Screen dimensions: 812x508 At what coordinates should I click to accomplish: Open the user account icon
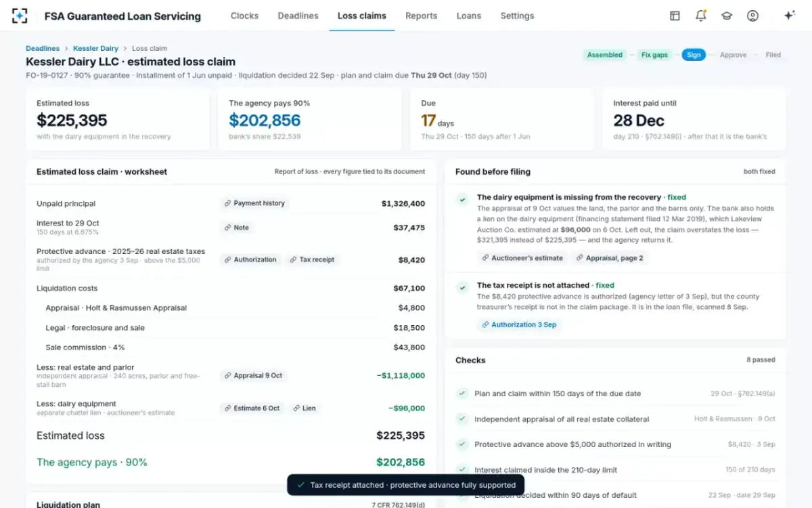click(752, 16)
